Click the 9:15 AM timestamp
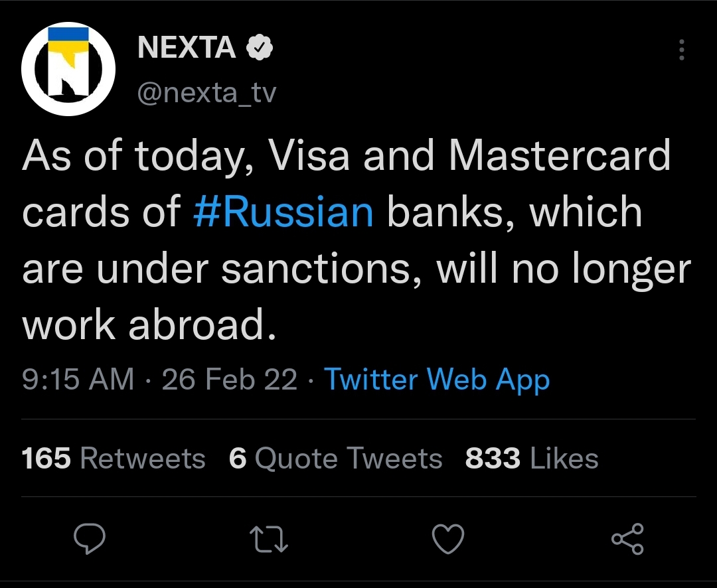The image size is (717, 588). point(78,379)
